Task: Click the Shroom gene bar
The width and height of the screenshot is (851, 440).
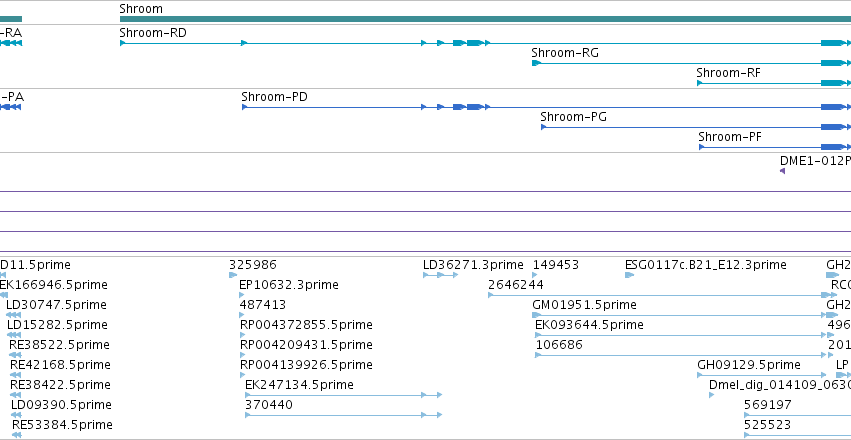Action: pos(485,19)
